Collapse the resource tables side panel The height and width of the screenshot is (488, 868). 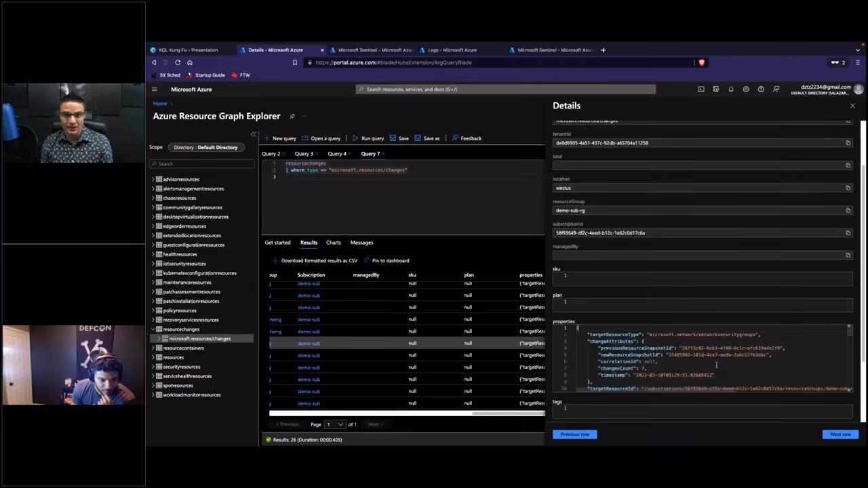(254, 134)
